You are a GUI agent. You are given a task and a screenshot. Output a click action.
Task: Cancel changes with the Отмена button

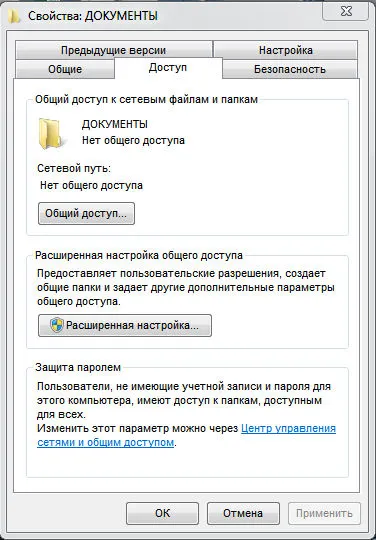point(243,513)
